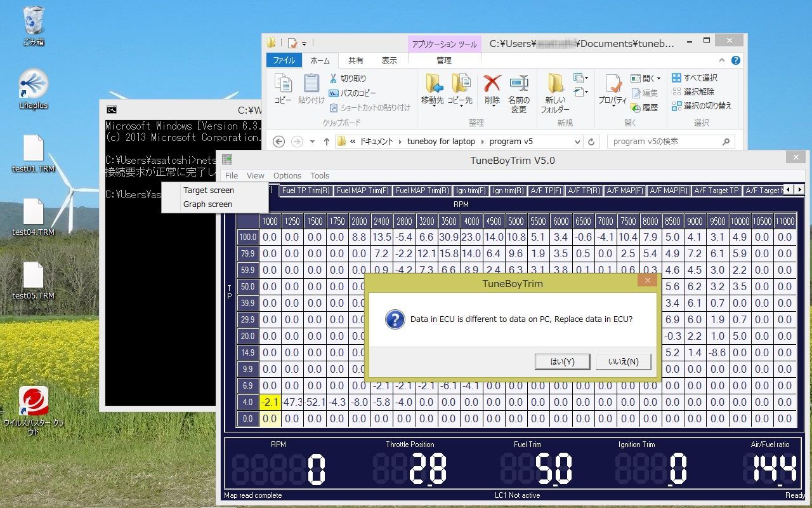The width and height of the screenshot is (812, 508).
Task: Open the Options menu in TuneBoyTrim
Action: [287, 176]
